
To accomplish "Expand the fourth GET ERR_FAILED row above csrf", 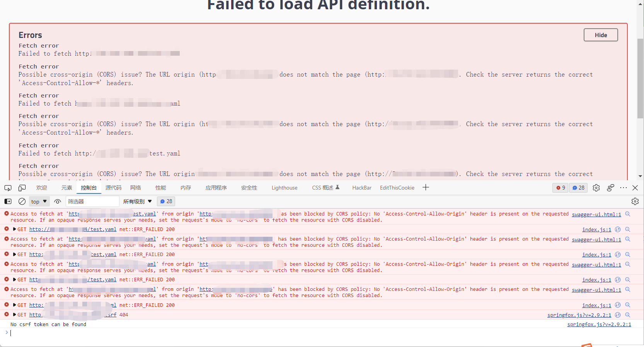I will (x=15, y=305).
